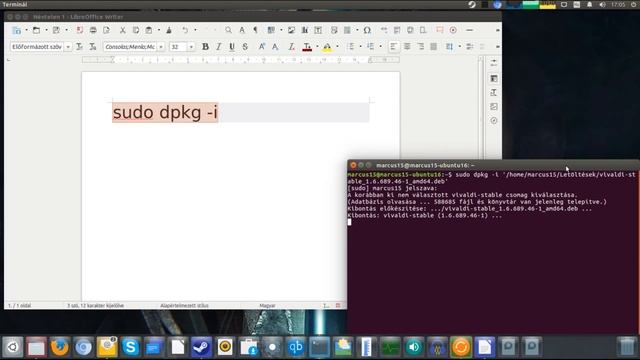Click 'Terminál' label in top panel
This screenshot has height=360, width=640.
pyautogui.click(x=15, y=4)
